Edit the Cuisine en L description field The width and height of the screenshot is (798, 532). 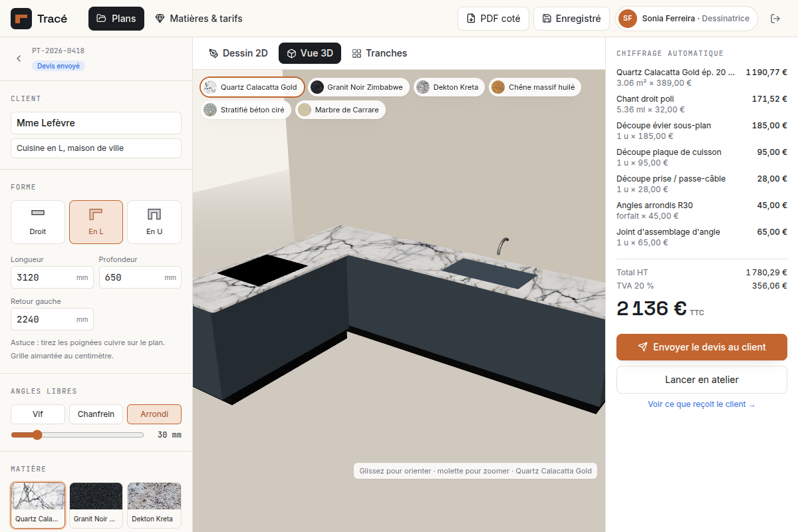pos(96,148)
